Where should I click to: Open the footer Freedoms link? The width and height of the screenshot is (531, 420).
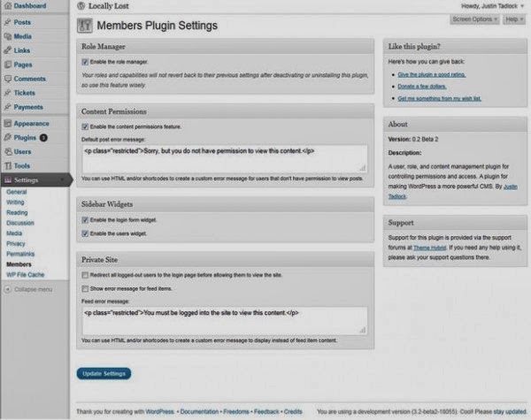236,411
